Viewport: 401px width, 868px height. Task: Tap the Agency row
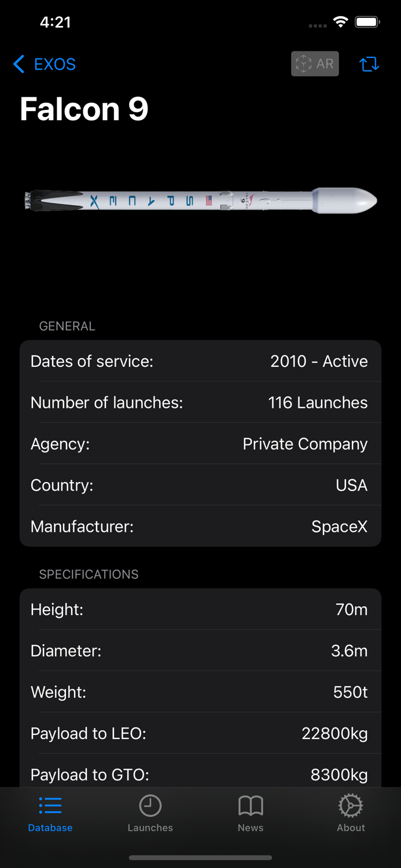click(x=200, y=444)
